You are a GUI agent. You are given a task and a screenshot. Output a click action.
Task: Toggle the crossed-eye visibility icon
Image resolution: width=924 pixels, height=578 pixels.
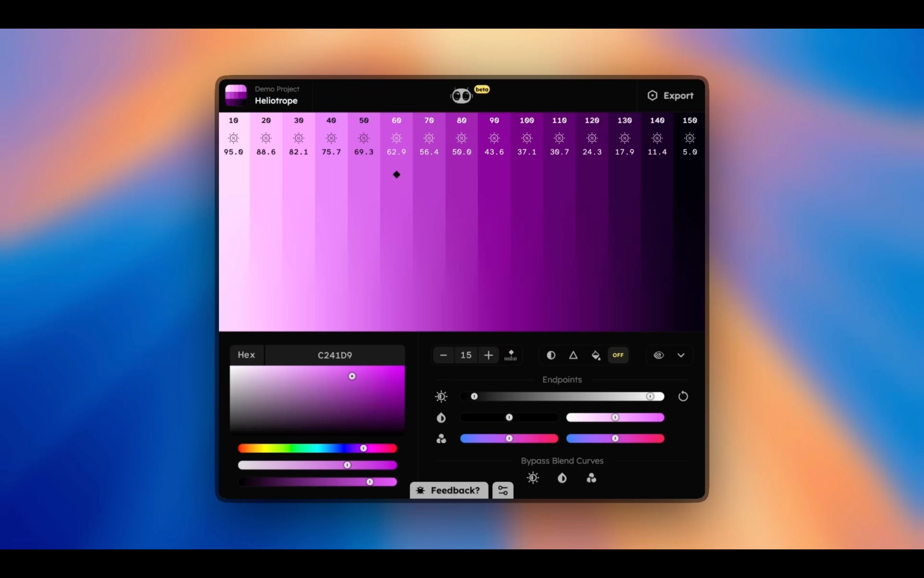(x=659, y=355)
